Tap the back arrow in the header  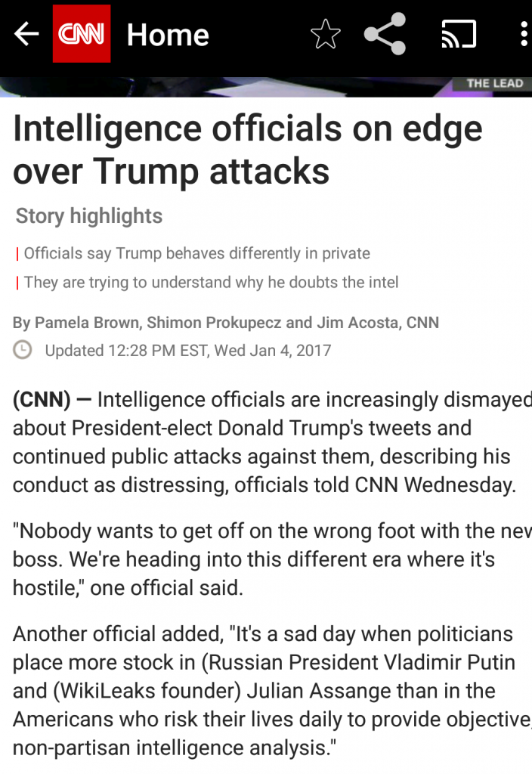point(26,34)
